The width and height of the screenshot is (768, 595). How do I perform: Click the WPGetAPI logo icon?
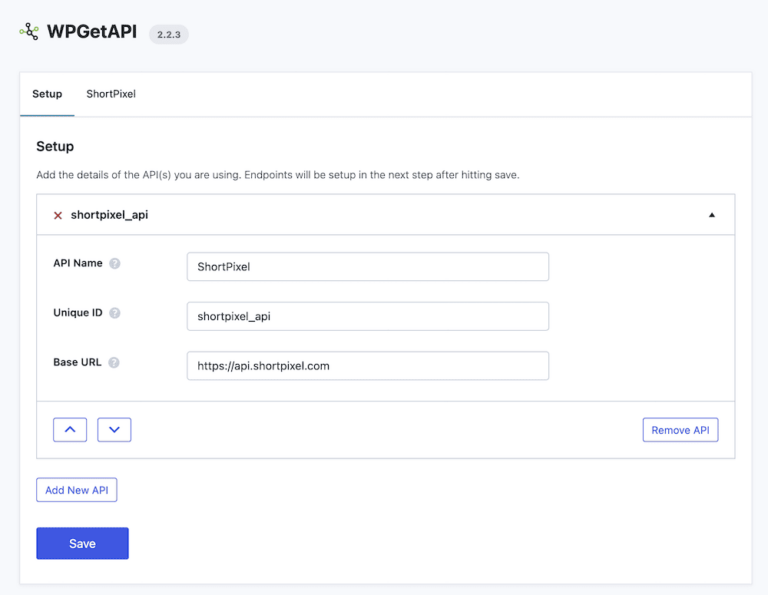29,31
